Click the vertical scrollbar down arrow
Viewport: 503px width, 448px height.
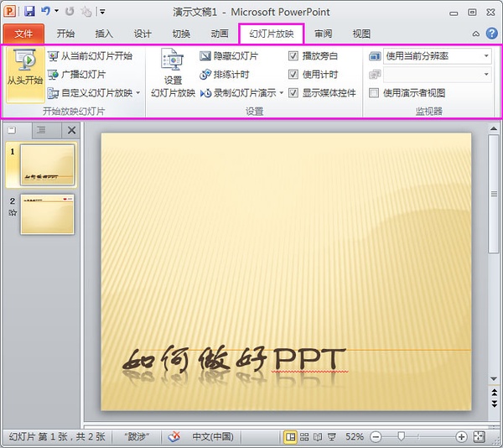tap(494, 379)
